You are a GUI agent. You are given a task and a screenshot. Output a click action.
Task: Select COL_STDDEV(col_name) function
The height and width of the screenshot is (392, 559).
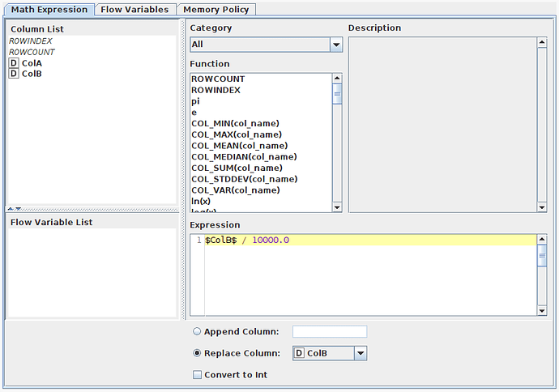(x=245, y=179)
